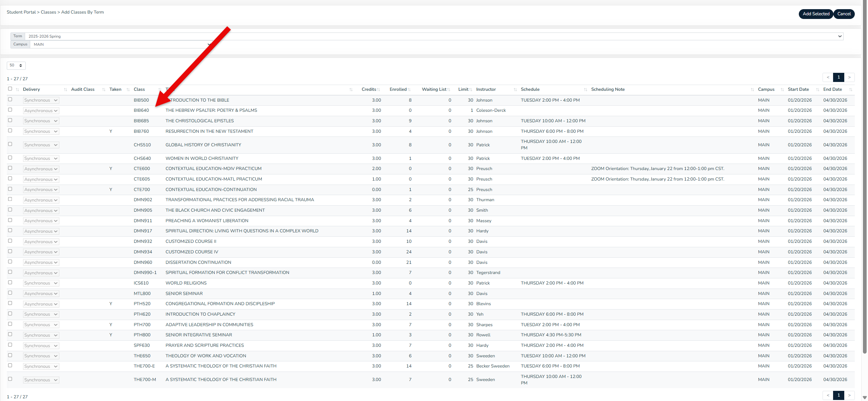868x401 pixels.
Task: Click the sort icon for Credits column
Action: pyautogui.click(x=378, y=90)
